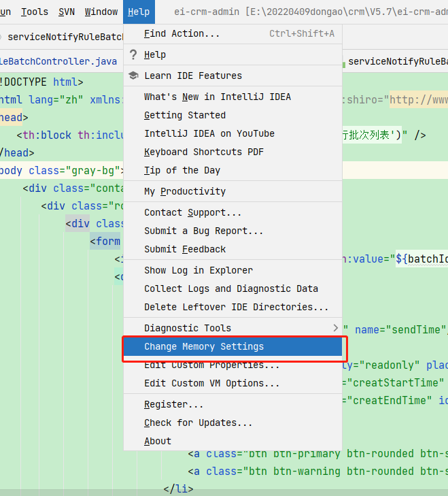The width and height of the screenshot is (448, 496).
Task: Choose Submit a Bug Report
Action: [x=232, y=231]
